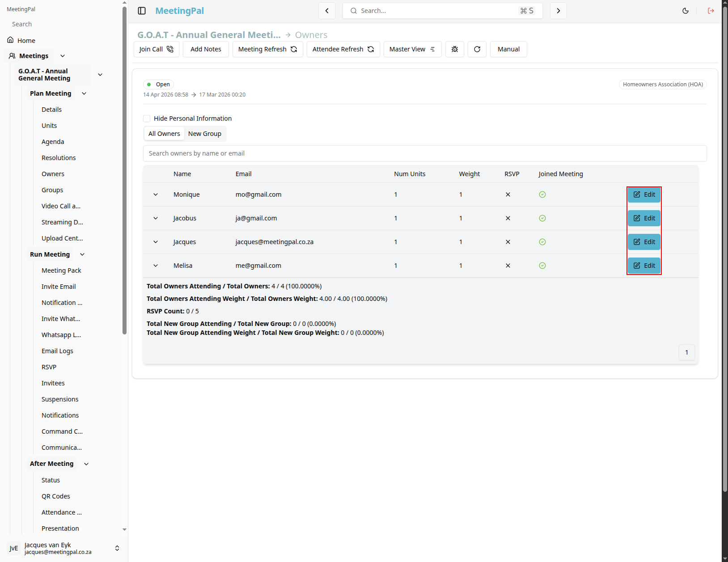Switch to dark mode moon icon
This screenshot has height=562, width=728.
[686, 11]
